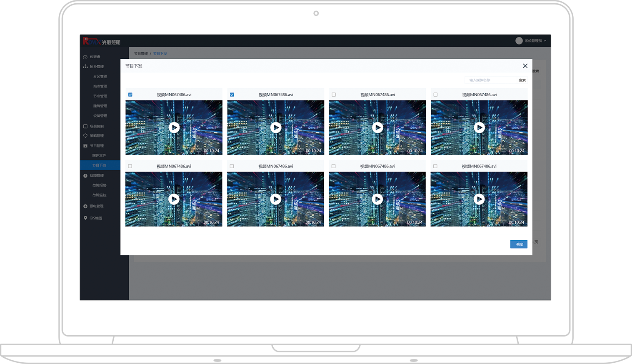This screenshot has width=632, height=364.
Task: Close the 节目下发 dialog
Action: coord(525,66)
